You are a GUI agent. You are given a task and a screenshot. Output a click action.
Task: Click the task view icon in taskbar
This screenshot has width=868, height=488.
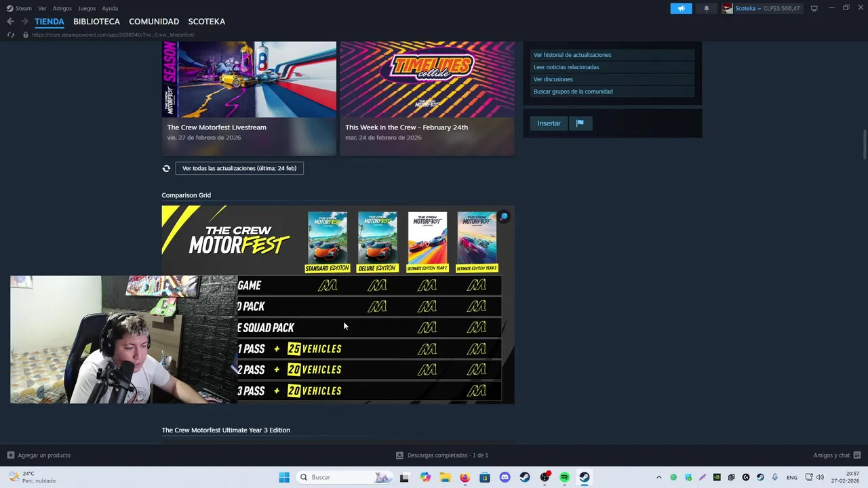point(404,477)
